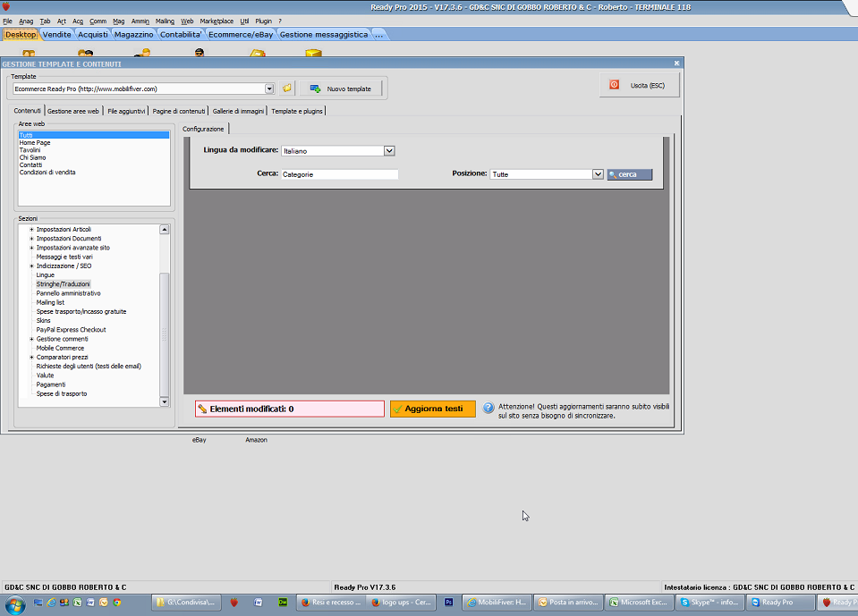Viewport: 858px width, 616px height.
Task: Select Richieste degli utenti section
Action: (x=89, y=367)
